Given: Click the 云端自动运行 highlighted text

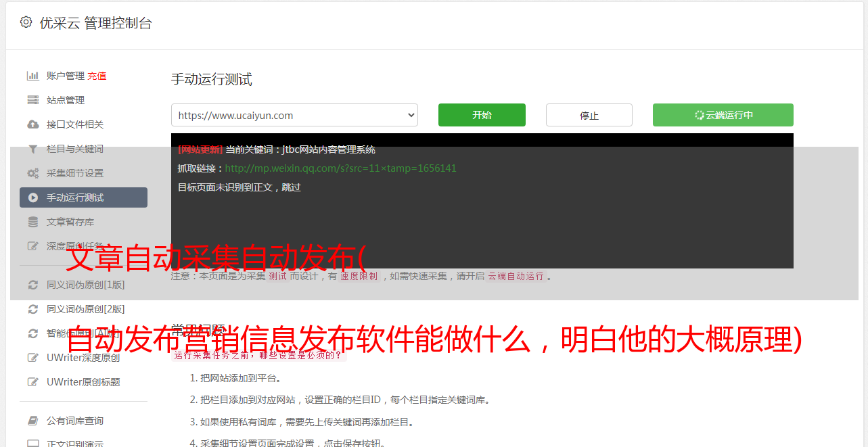Looking at the screenshot, I should point(516,276).
